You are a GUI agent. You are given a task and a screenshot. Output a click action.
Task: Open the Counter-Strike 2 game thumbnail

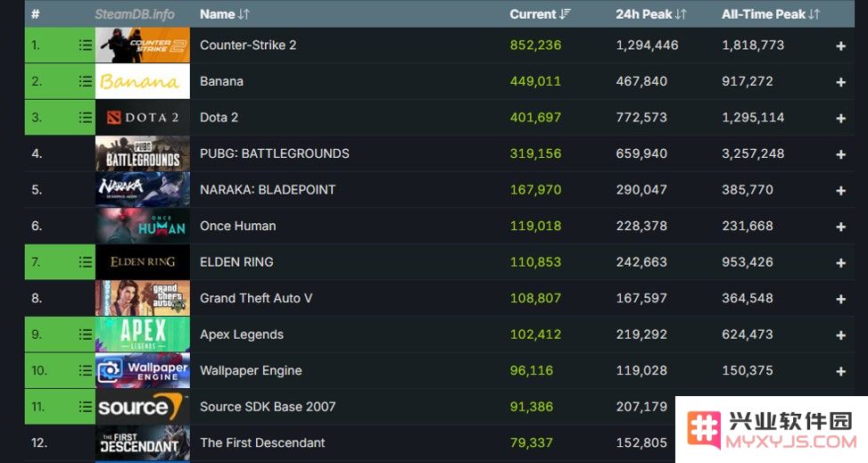tap(142, 45)
